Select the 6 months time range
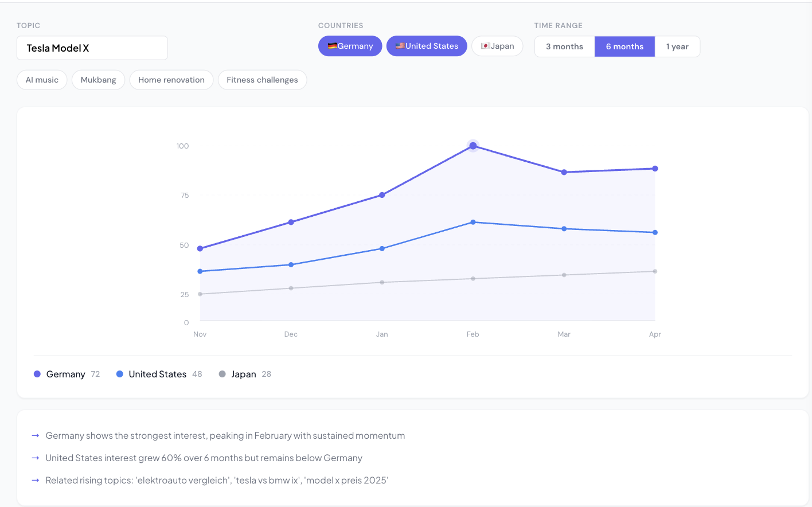This screenshot has height=507, width=812. pos(624,46)
